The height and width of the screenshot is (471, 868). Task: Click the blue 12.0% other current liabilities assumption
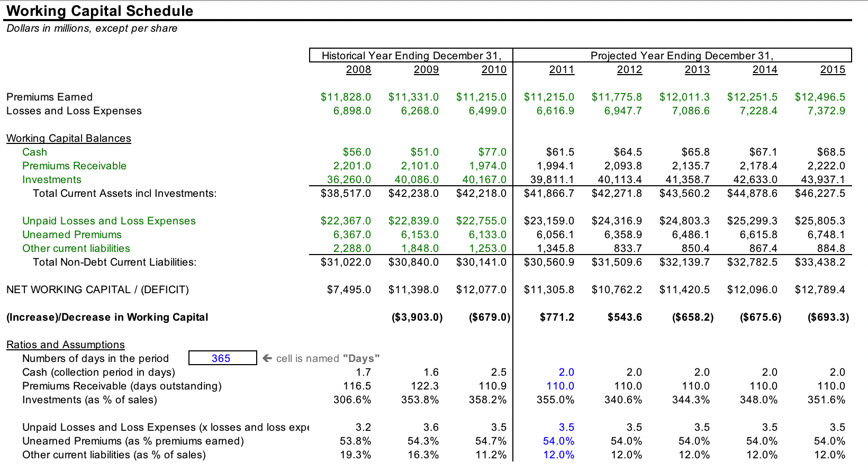(558, 455)
